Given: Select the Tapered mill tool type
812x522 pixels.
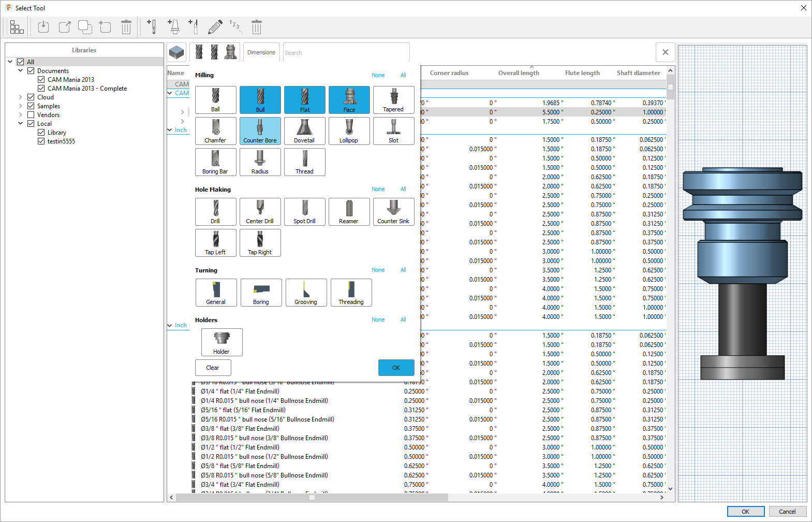Looking at the screenshot, I should pos(394,100).
